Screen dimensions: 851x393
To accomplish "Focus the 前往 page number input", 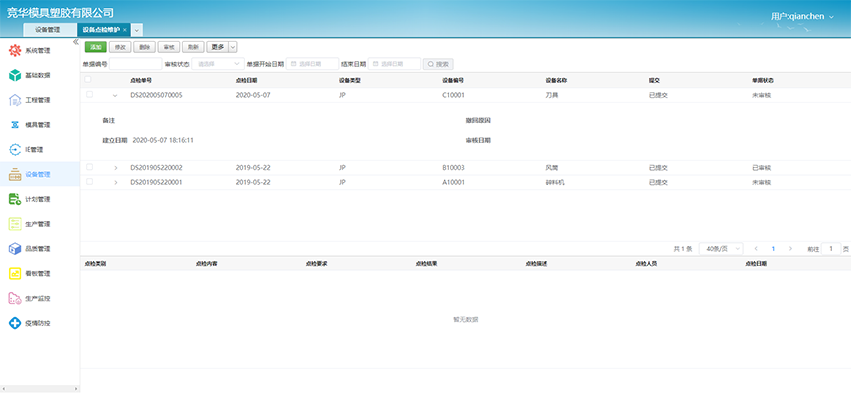I will point(831,249).
